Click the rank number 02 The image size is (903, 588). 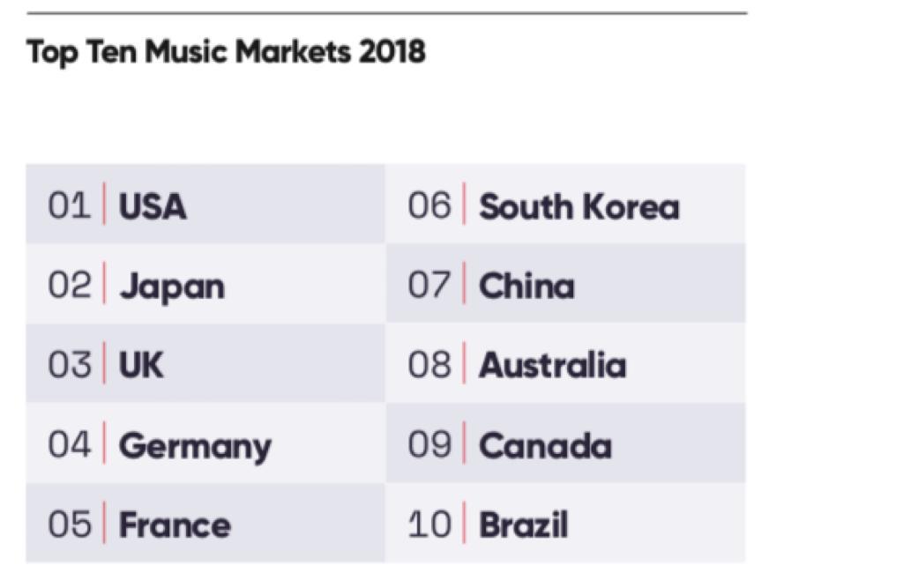69,285
